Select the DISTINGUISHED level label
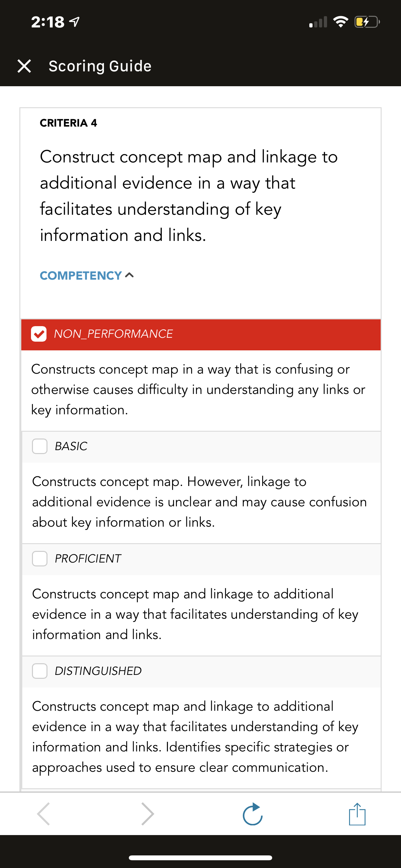This screenshot has width=401, height=868. (x=98, y=671)
